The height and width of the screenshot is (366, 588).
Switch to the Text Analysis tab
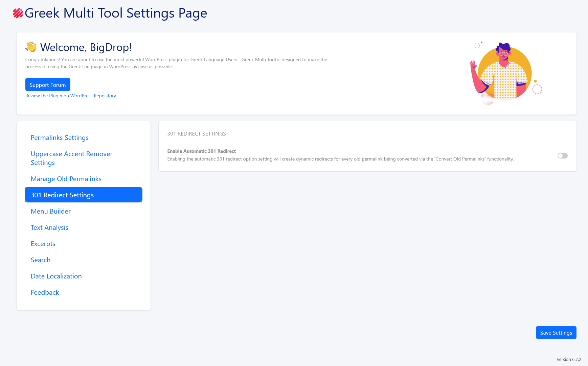(x=49, y=227)
